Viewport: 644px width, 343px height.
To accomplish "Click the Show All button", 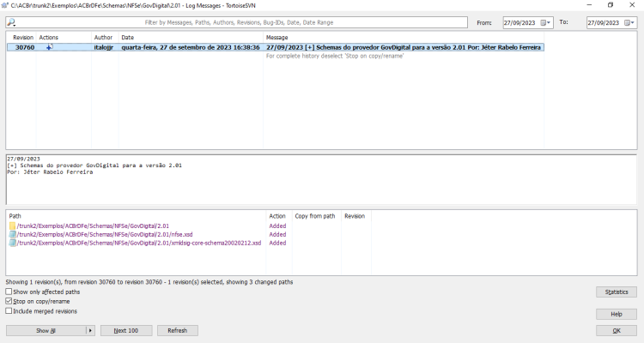I will pyautogui.click(x=46, y=331).
